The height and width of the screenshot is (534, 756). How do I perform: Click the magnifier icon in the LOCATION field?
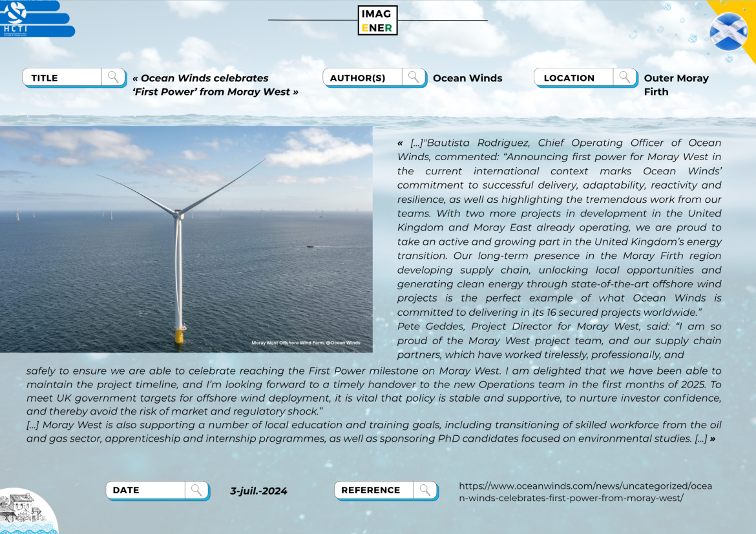[x=625, y=77]
